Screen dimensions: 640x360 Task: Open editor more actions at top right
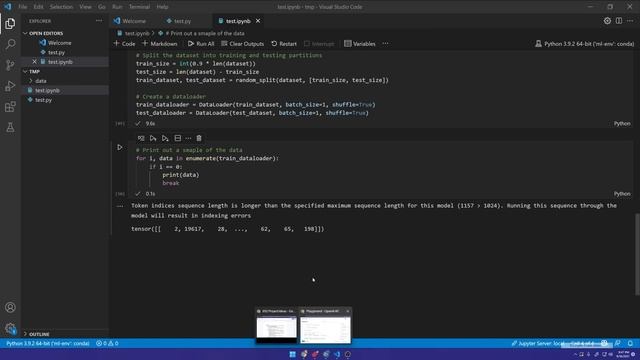click(x=630, y=21)
